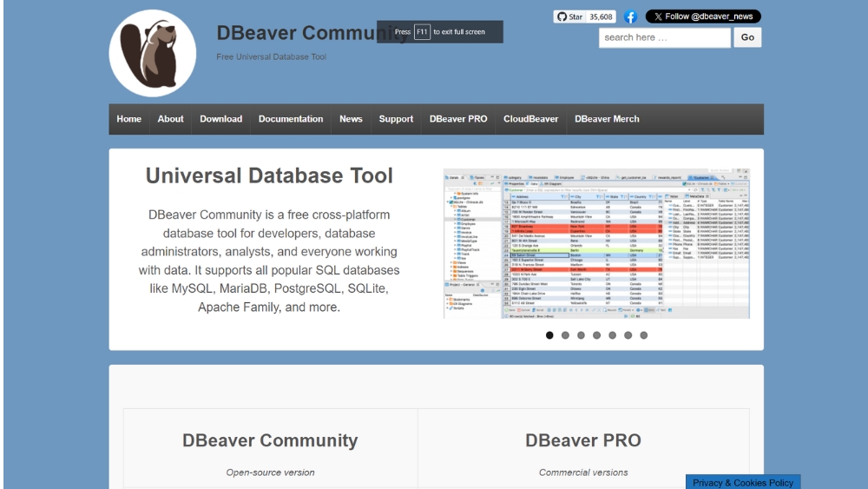Click the Go search button

click(747, 37)
